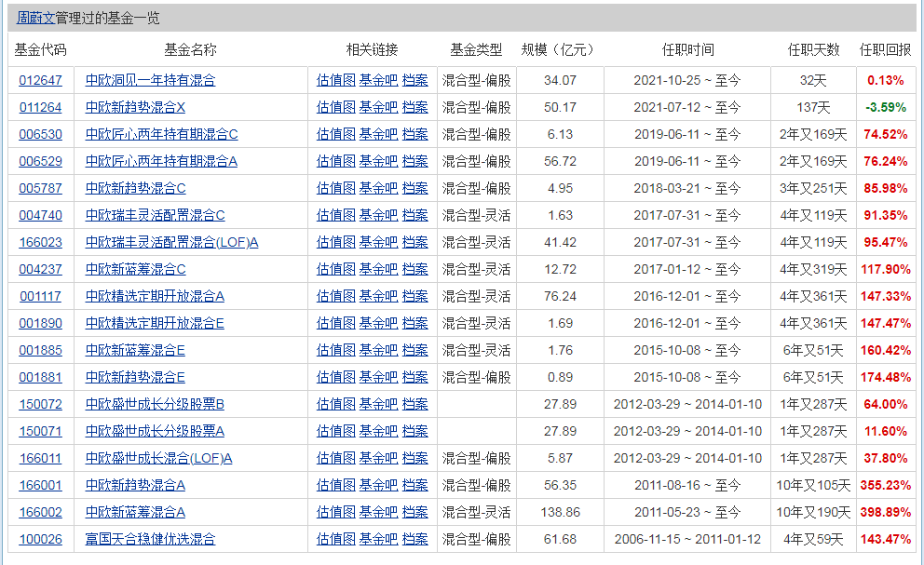Open fund manager 周蔚文 profile link
Viewport: 924px width, 565px height.
(x=35, y=19)
